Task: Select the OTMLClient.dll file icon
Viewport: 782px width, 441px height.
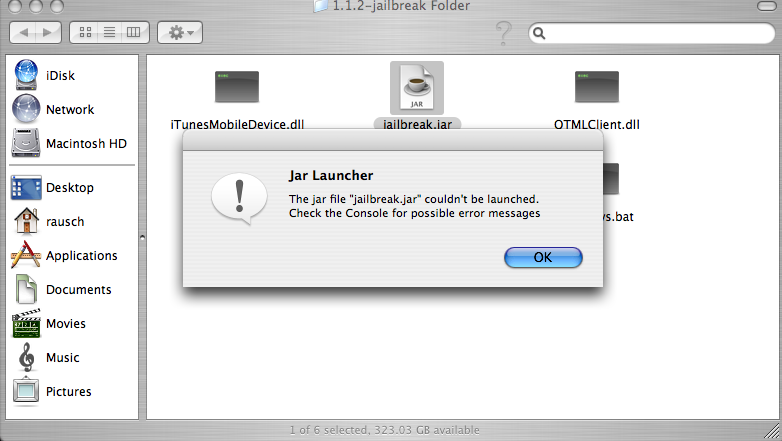Action: [597, 87]
